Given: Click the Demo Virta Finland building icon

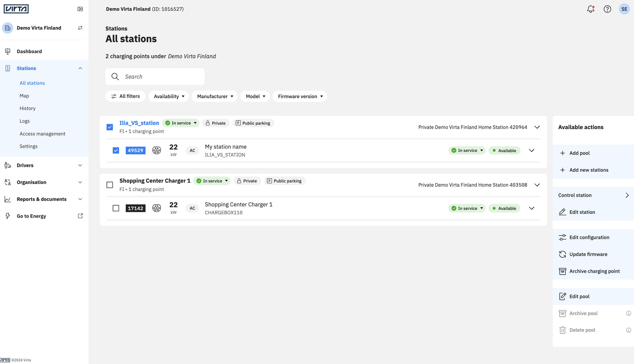Looking at the screenshot, I should coord(7,28).
